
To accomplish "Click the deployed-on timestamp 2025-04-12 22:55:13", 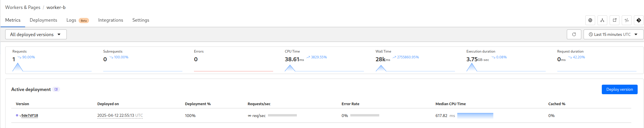I will pyautogui.click(x=116, y=116).
